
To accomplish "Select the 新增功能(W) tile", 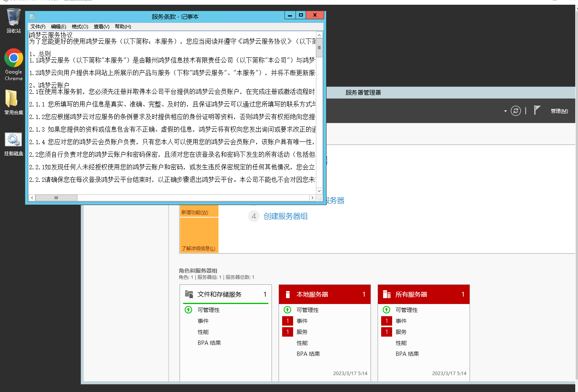I will [x=199, y=211].
